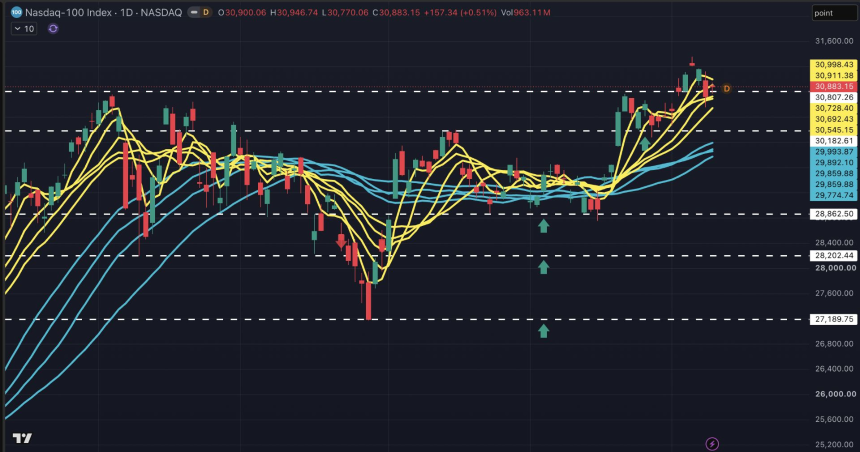This screenshot has width=860, height=452.
Task: Click the D badge beside the symbol title
Action: point(206,12)
